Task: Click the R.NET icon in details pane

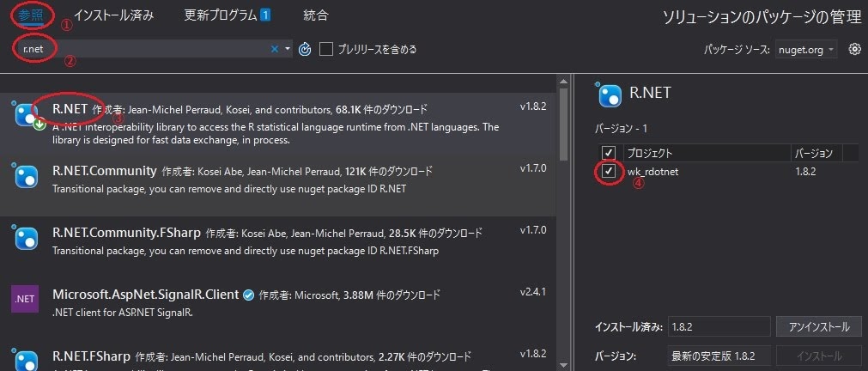Action: click(609, 94)
